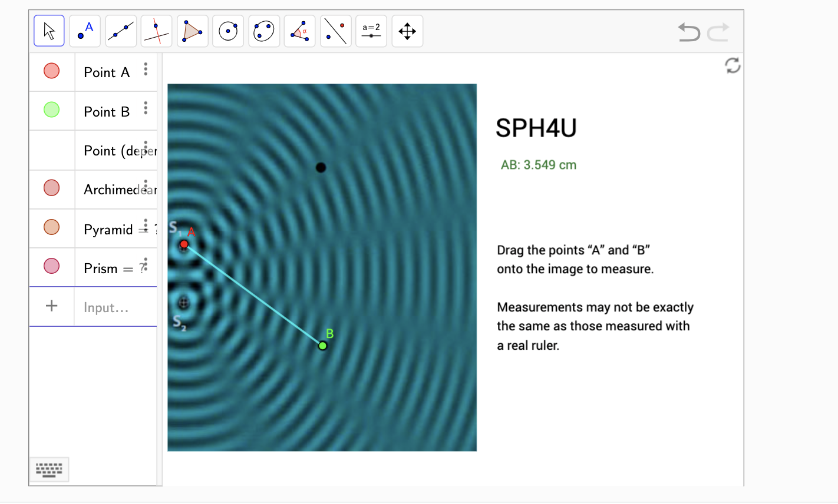The width and height of the screenshot is (838, 504).
Task: Click the SPH4U title
Action: [x=536, y=128]
